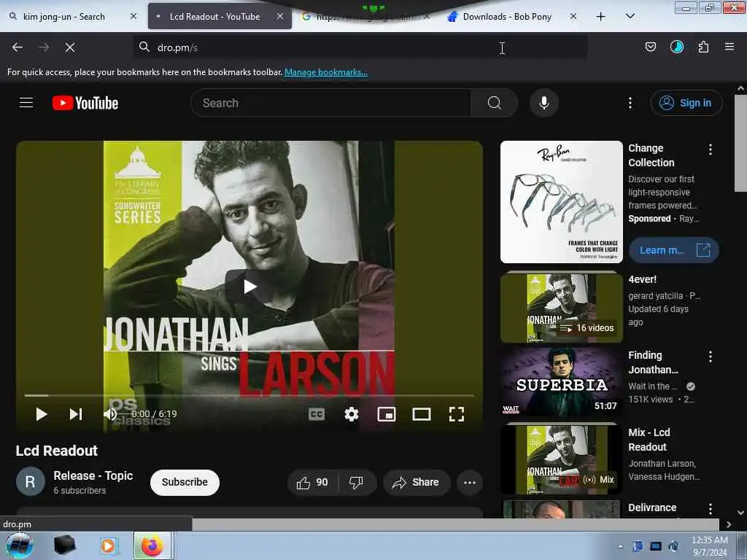The image size is (747, 560).
Task: Open more actions ellipsis under the video
Action: 470,483
